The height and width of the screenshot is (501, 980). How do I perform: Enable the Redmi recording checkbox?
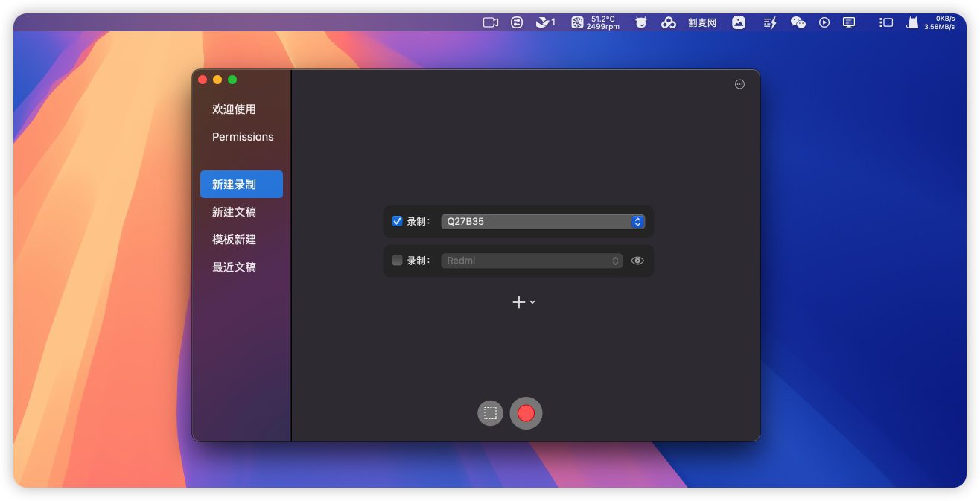pos(397,261)
